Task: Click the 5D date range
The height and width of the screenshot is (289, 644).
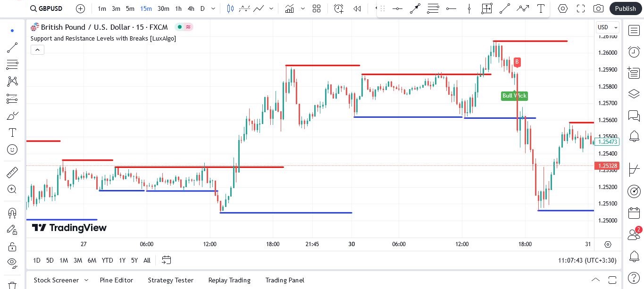Action: tap(50, 260)
